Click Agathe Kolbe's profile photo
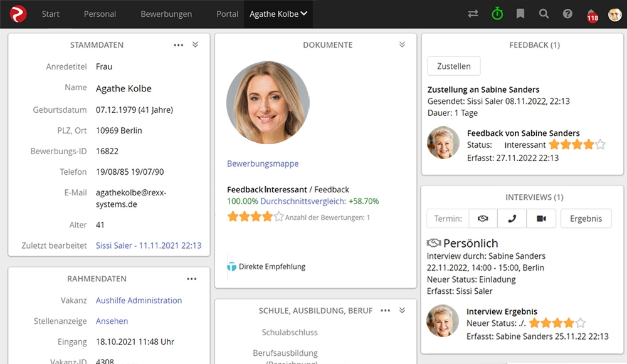 268,102
